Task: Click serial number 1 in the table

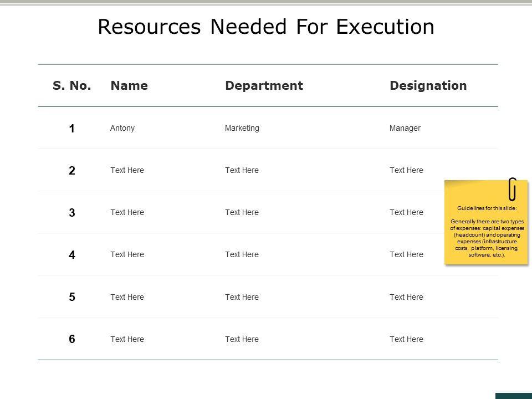Action: click(x=72, y=129)
